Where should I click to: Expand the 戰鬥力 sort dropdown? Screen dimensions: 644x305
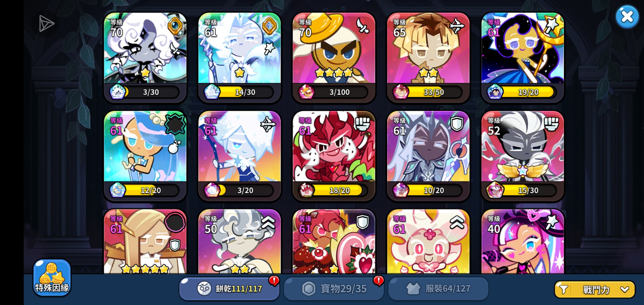[x=595, y=289]
